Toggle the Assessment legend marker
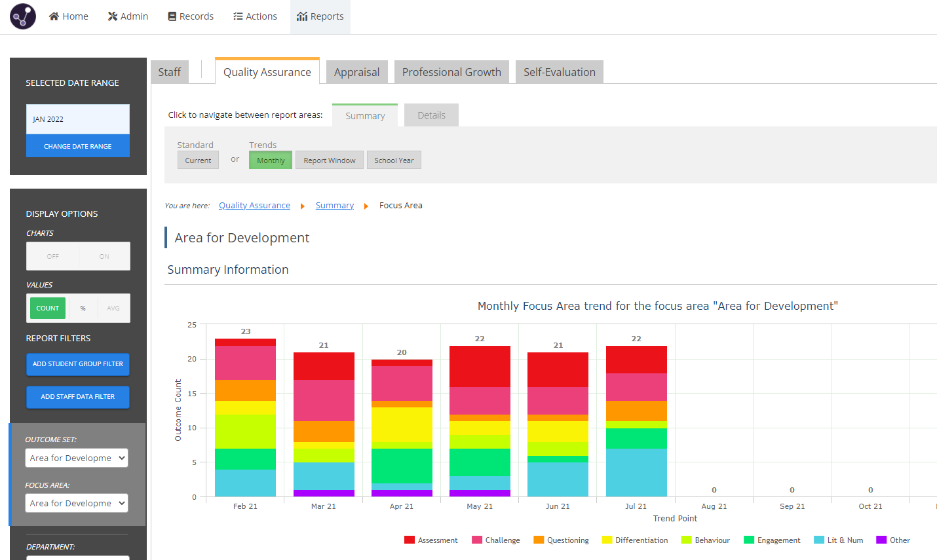937x560 pixels. coord(410,540)
